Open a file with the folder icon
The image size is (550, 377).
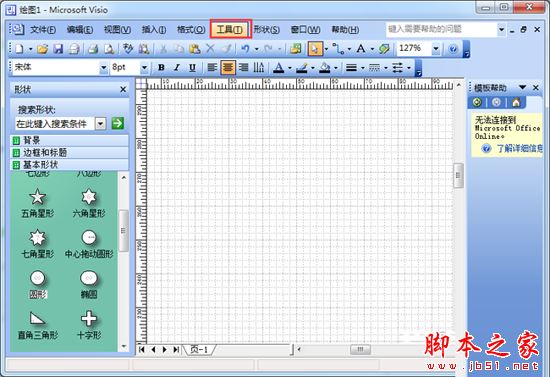42,49
